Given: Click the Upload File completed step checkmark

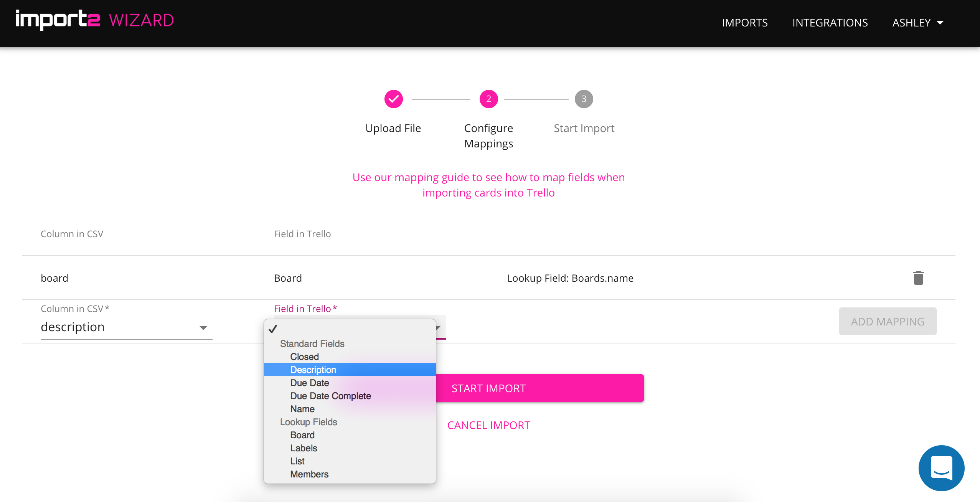Looking at the screenshot, I should pos(393,99).
